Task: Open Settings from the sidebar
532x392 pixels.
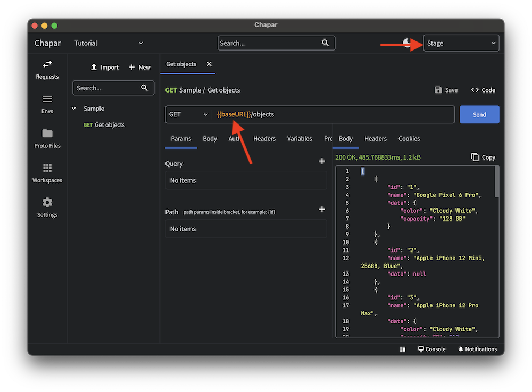Action: (x=47, y=208)
